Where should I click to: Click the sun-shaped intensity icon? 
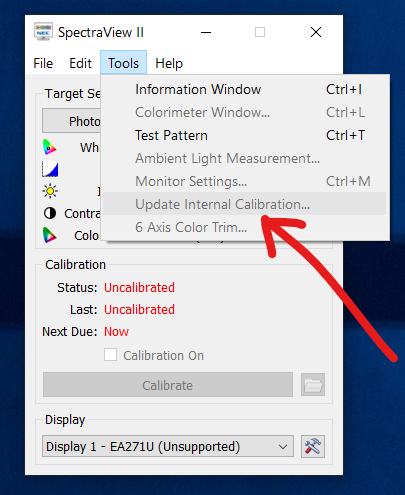click(x=50, y=191)
